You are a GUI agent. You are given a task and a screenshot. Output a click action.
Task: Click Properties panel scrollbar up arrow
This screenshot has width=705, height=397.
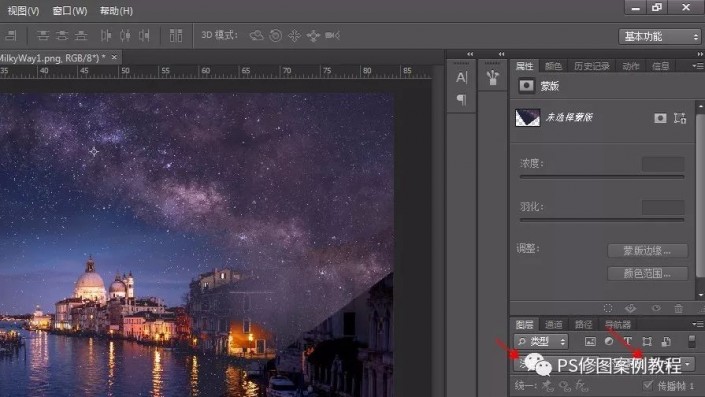[x=701, y=106]
